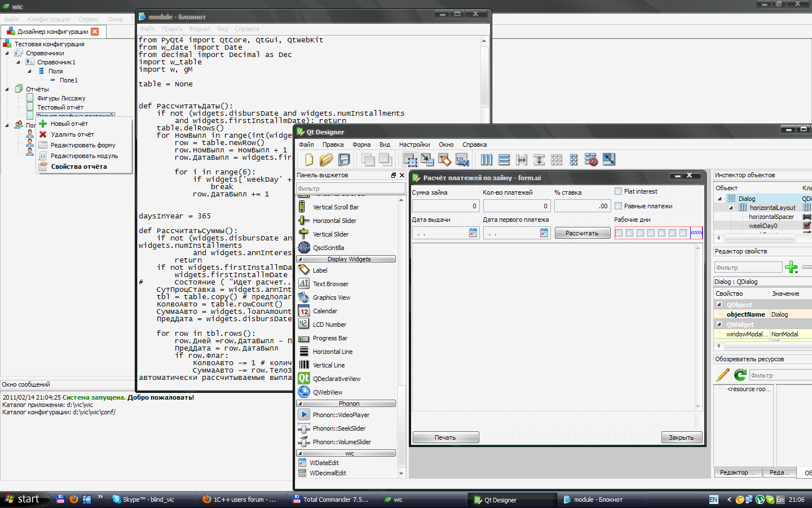Open the 'Дата выдачи' calendar dropdown
The height and width of the screenshot is (508, 812).
473,233
